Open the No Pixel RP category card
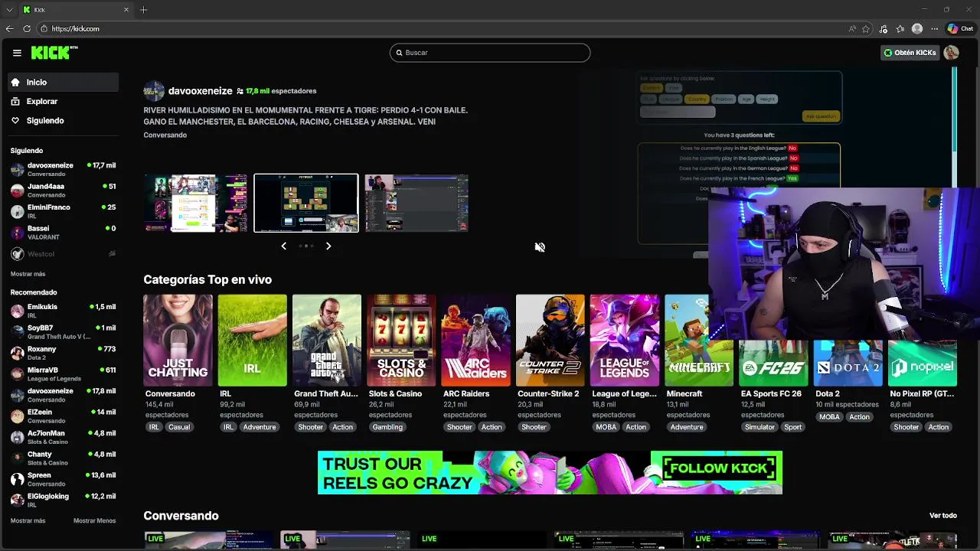Viewport: 980px width, 551px height. [x=922, y=364]
